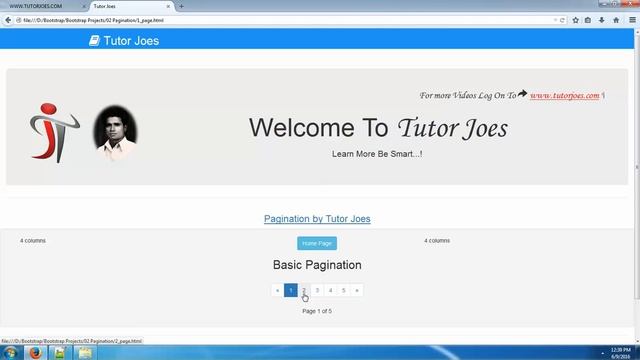Select pagination page 3

(317, 290)
